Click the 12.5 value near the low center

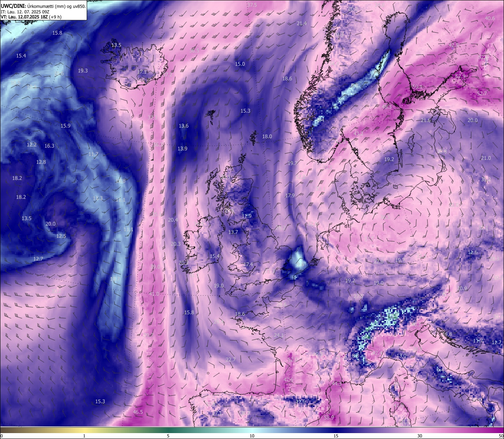point(61,236)
